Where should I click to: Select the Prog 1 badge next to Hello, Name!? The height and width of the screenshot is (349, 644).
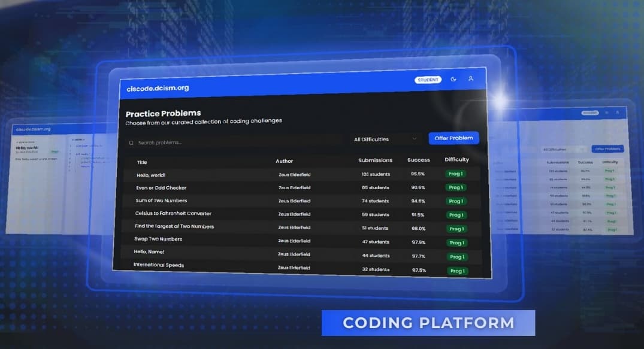(457, 257)
